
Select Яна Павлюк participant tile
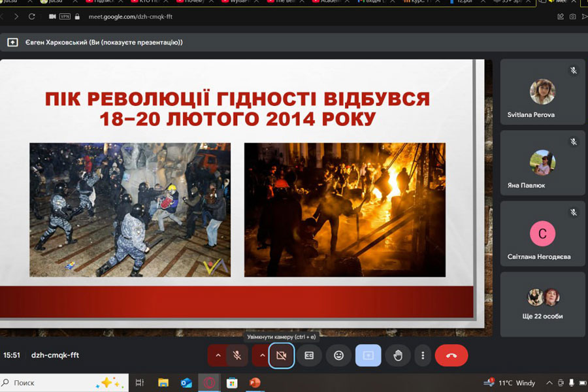542,163
